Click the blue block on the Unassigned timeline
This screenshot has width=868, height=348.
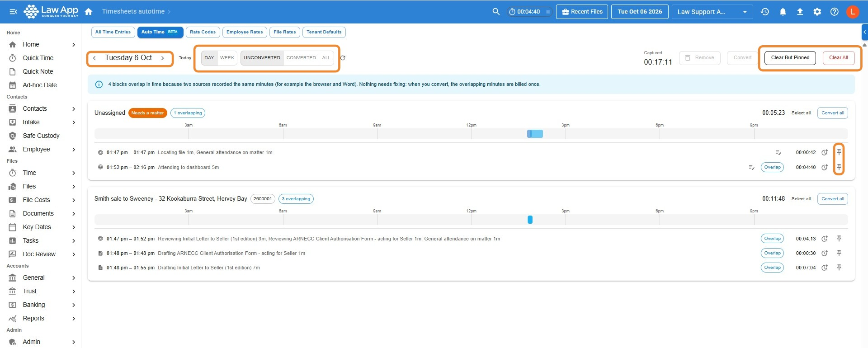coord(535,134)
